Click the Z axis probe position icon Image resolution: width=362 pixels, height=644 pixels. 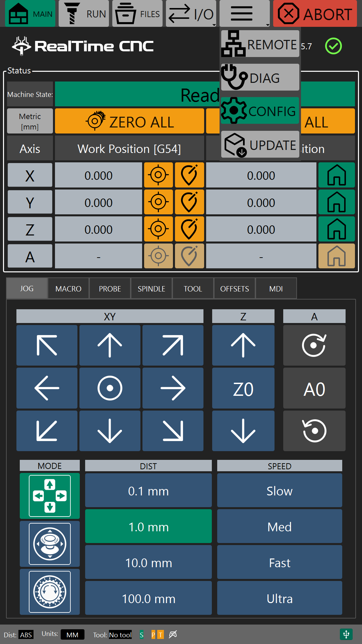[x=189, y=229]
